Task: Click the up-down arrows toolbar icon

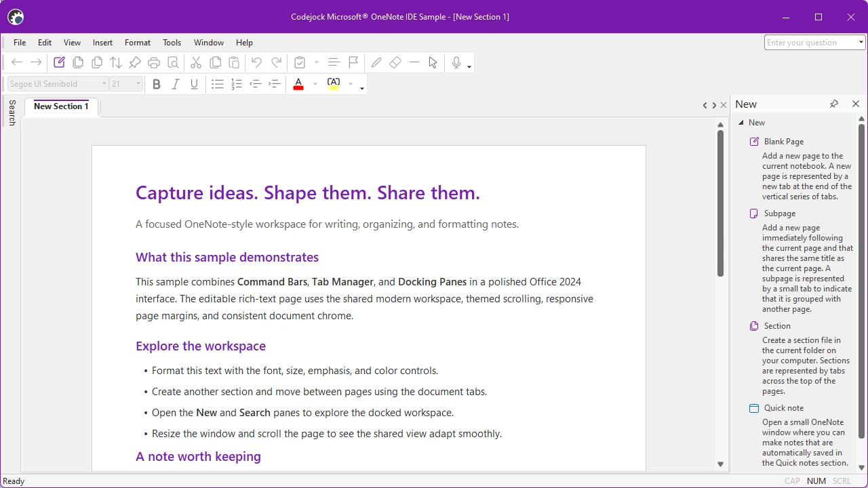Action: [116, 63]
